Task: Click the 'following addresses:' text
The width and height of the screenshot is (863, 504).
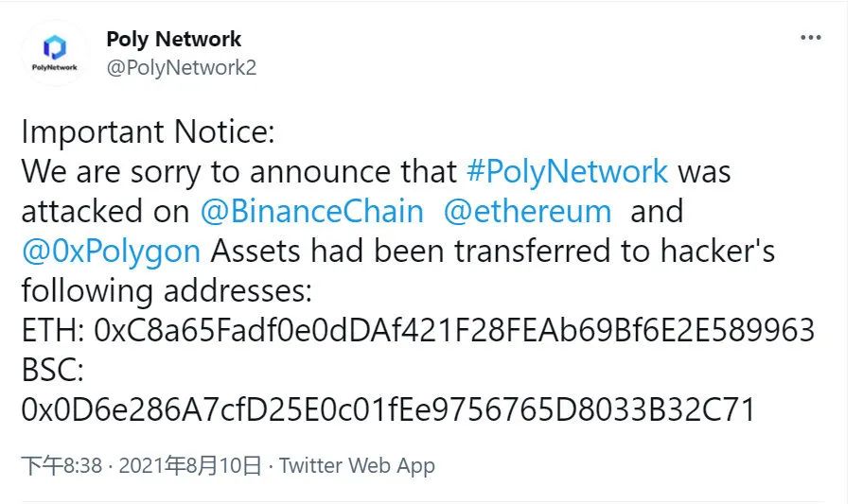Action: tap(167, 291)
